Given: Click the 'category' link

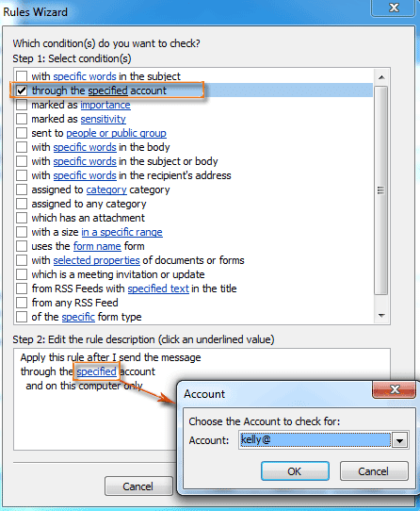Looking at the screenshot, I should tap(106, 190).
